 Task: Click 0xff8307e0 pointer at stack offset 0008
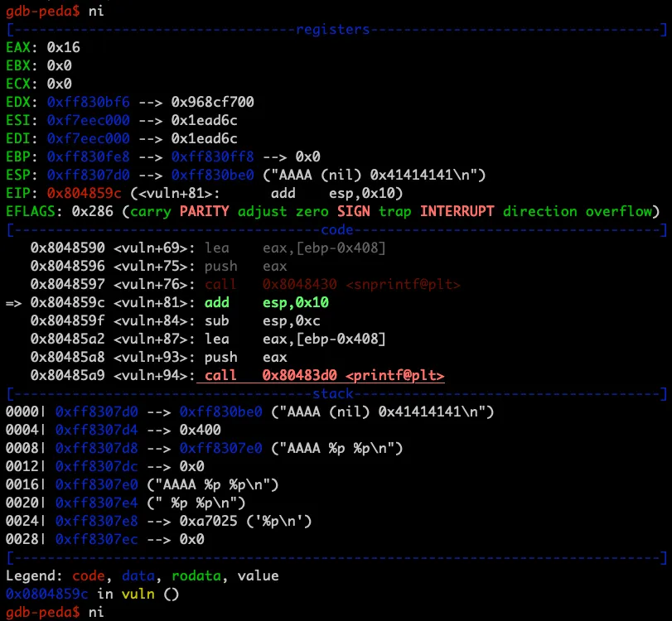pyautogui.click(x=220, y=449)
